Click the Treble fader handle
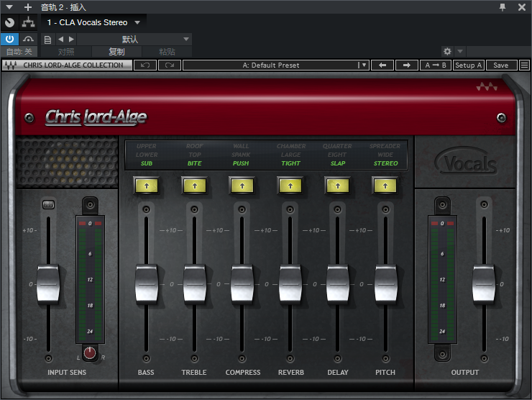The width and height of the screenshot is (532, 400). (195, 284)
